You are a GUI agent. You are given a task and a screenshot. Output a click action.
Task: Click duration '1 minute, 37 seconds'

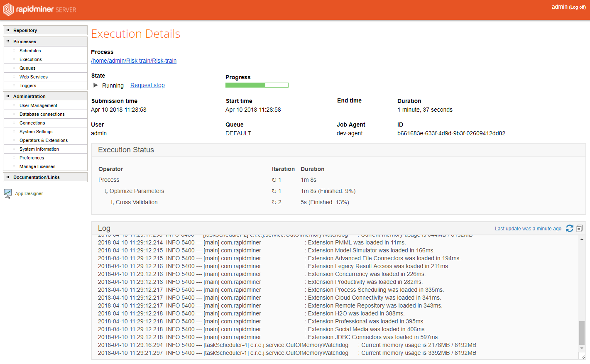425,110
